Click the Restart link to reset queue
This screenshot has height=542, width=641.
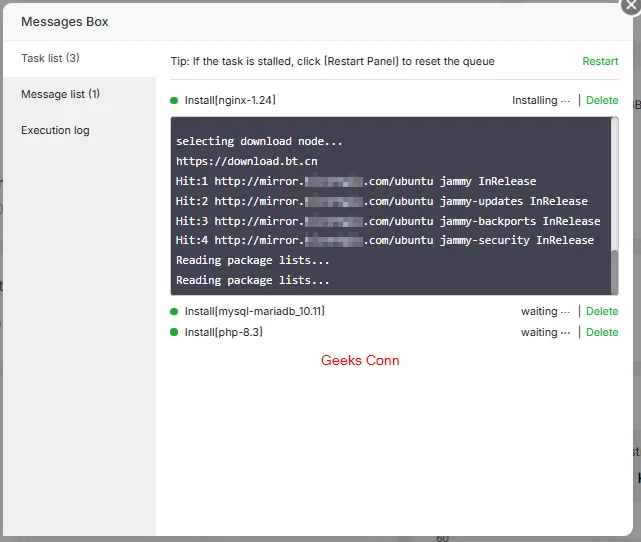(600, 61)
